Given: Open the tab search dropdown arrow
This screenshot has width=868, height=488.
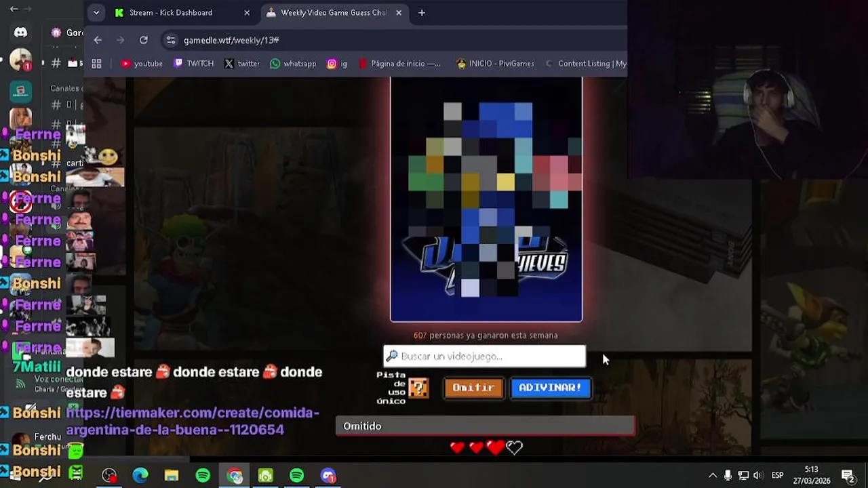Looking at the screenshot, I should coord(96,12).
